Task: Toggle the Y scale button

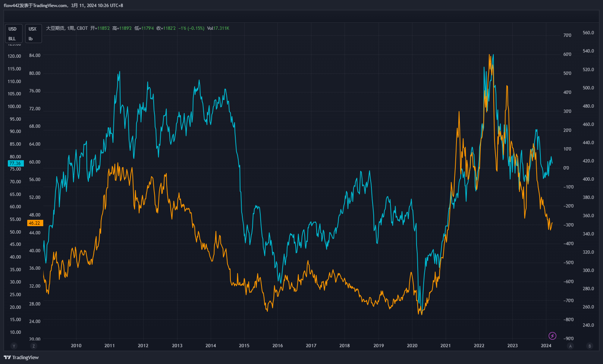Action: point(14,346)
